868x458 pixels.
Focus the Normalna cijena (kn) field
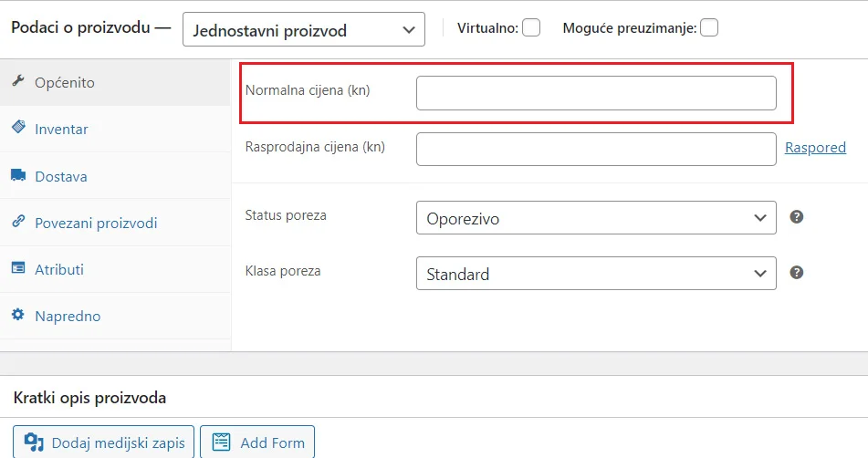coord(596,93)
